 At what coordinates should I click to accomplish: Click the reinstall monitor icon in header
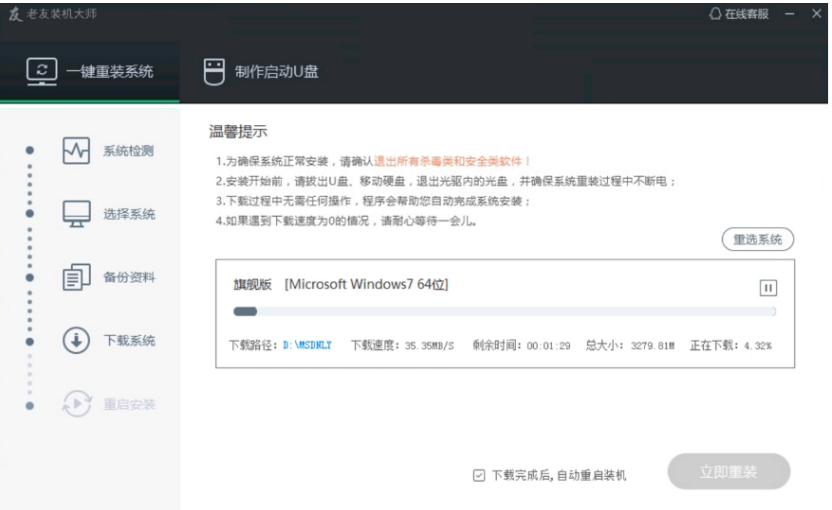pos(42,71)
